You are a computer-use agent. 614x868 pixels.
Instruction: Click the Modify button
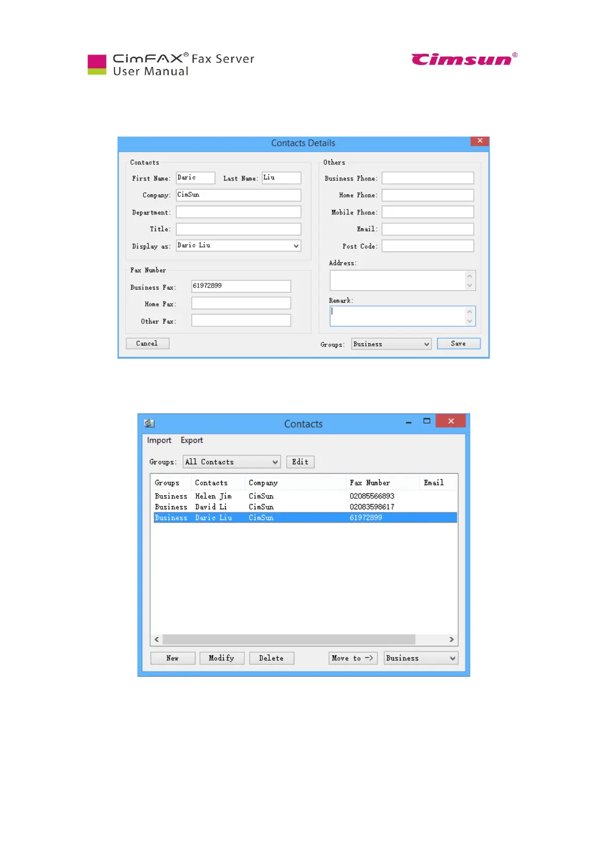[222, 658]
